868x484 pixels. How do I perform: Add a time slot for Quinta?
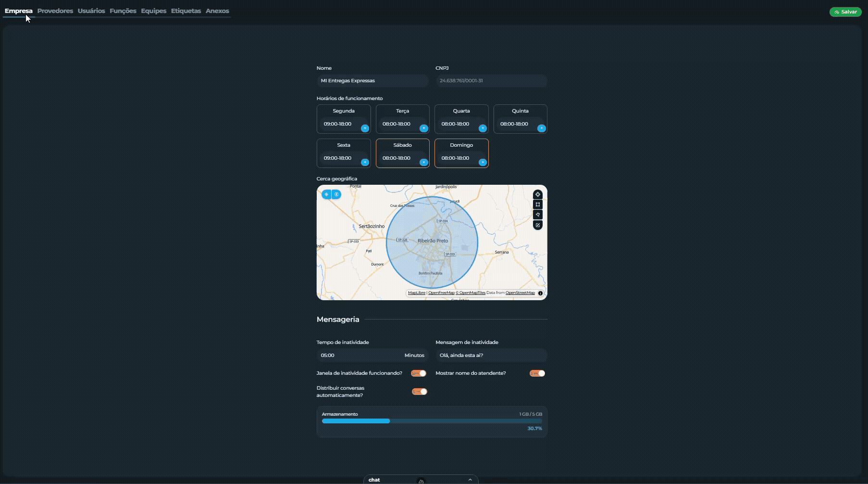[x=542, y=128]
